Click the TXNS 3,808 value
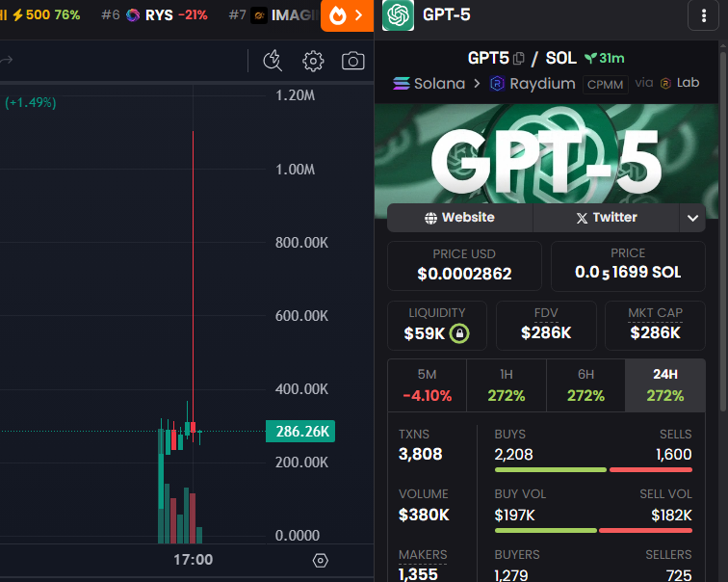The image size is (728, 582). click(x=420, y=454)
